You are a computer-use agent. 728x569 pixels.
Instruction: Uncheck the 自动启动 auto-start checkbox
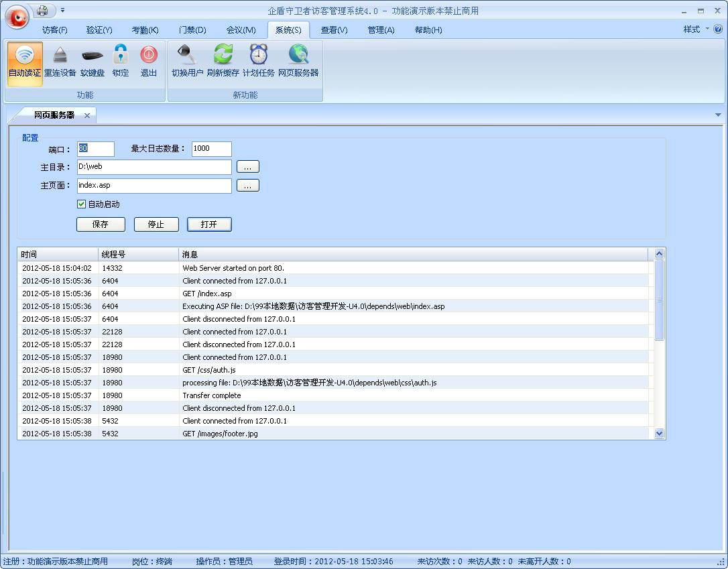[x=81, y=204]
